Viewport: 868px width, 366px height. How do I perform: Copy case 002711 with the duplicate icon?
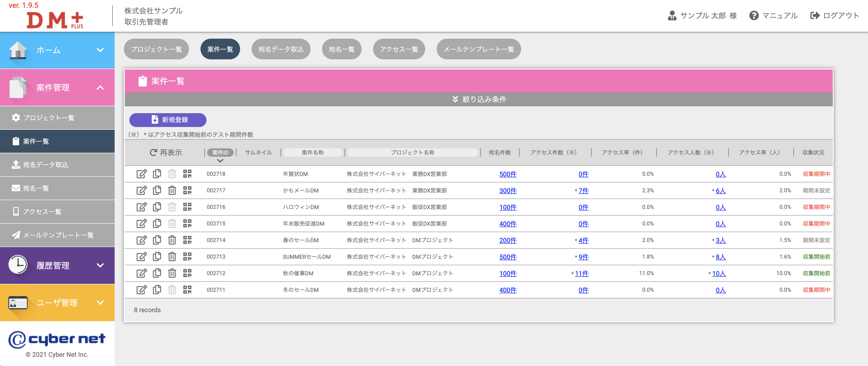(x=157, y=290)
